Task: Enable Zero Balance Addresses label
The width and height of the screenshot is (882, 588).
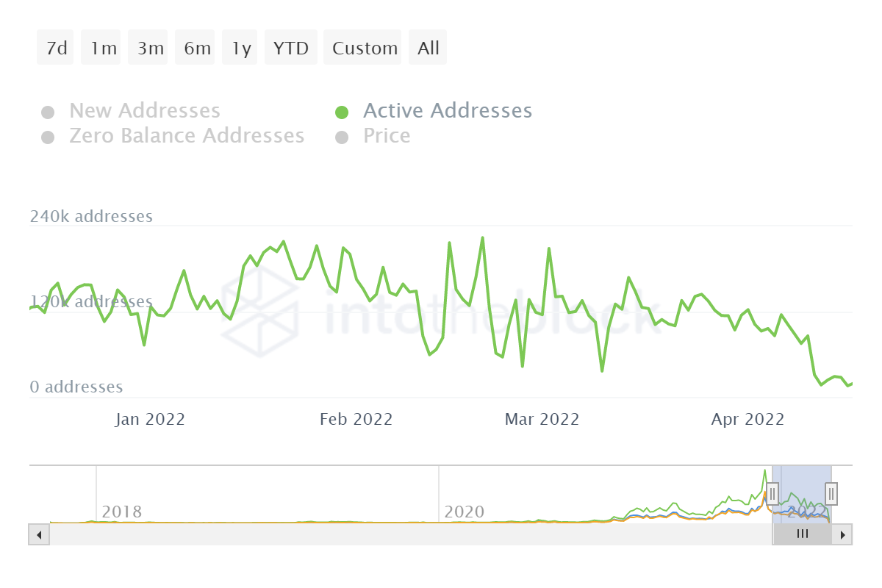Action: 187,136
